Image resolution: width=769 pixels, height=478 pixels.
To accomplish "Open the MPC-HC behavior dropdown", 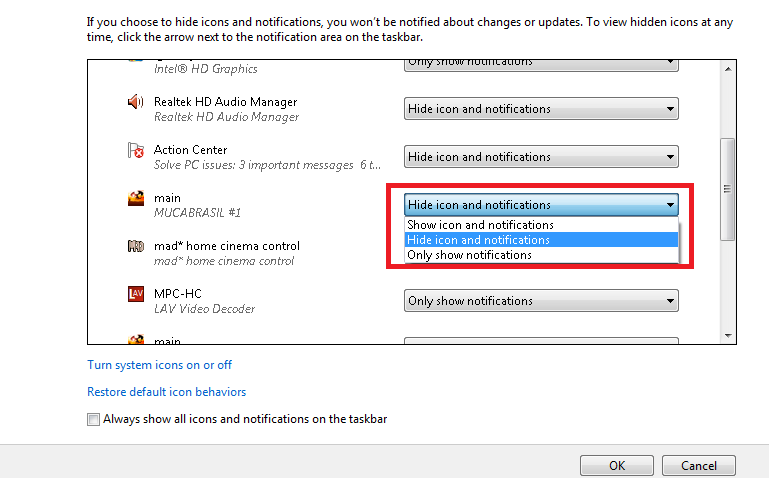I will (541, 301).
